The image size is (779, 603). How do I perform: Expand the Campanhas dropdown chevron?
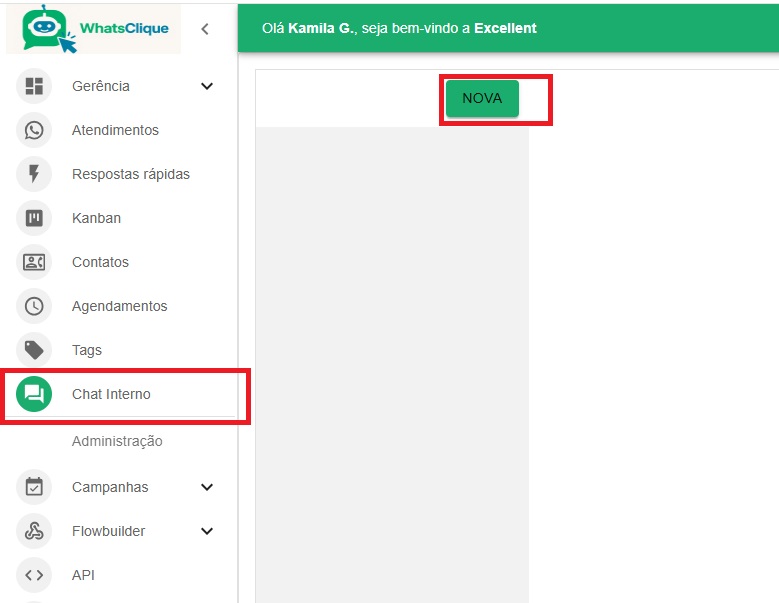(x=207, y=487)
